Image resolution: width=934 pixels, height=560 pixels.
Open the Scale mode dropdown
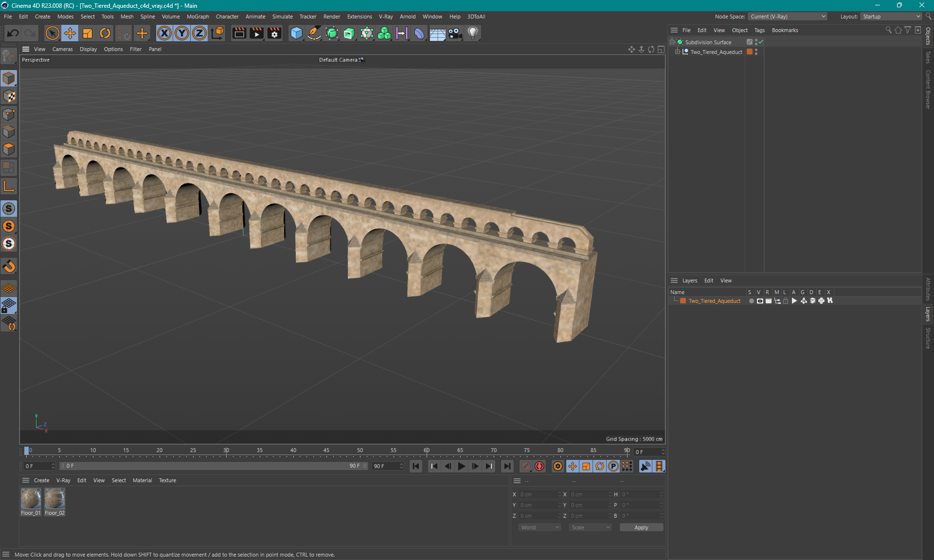click(590, 527)
